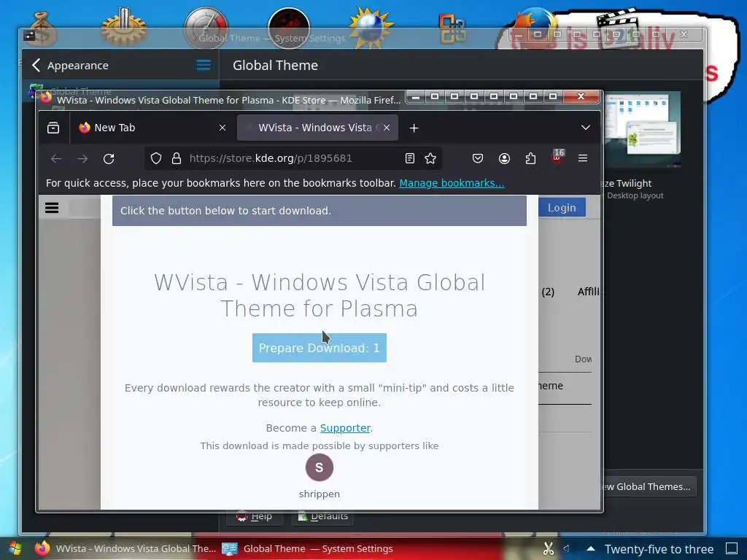Click the show desktop button
747x560 pixels.
(732, 548)
